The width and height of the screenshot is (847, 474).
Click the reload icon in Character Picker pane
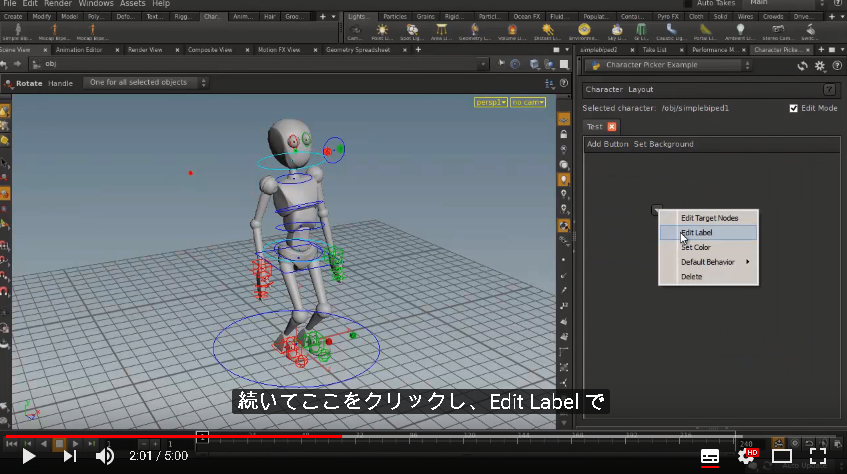click(x=803, y=65)
